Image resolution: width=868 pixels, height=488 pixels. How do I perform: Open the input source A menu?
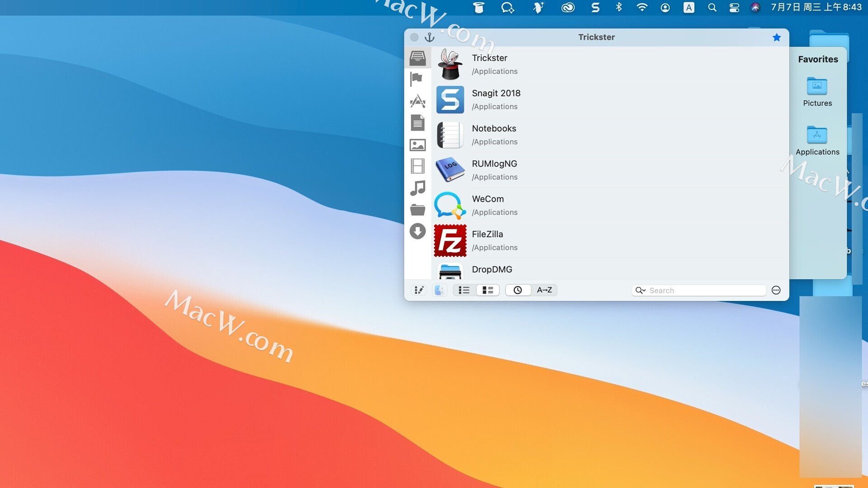pyautogui.click(x=689, y=7)
